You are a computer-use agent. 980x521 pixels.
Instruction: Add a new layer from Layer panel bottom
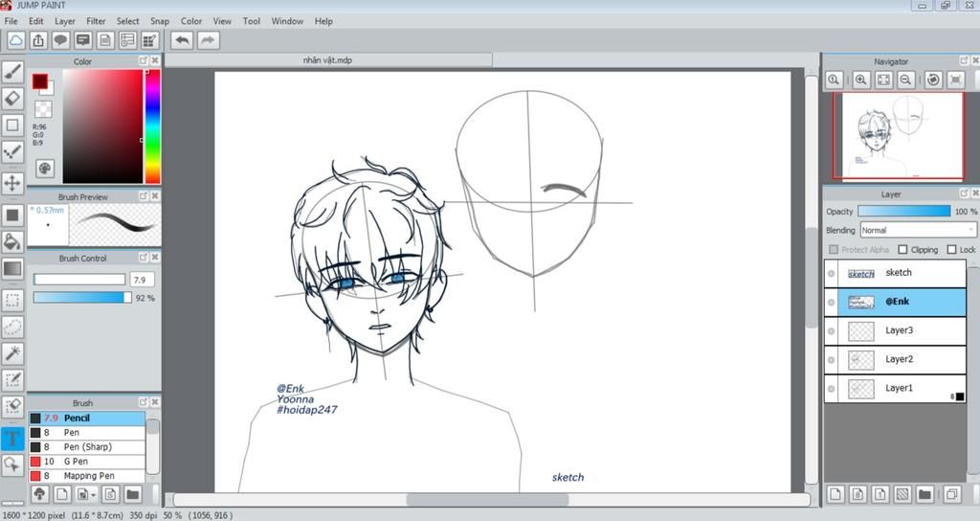835,494
